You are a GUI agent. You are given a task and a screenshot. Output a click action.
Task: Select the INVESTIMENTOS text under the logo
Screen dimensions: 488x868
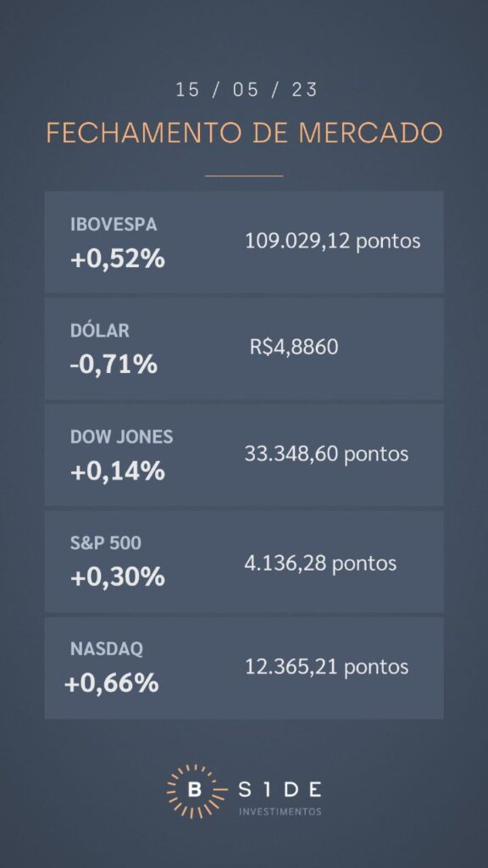[x=280, y=811]
